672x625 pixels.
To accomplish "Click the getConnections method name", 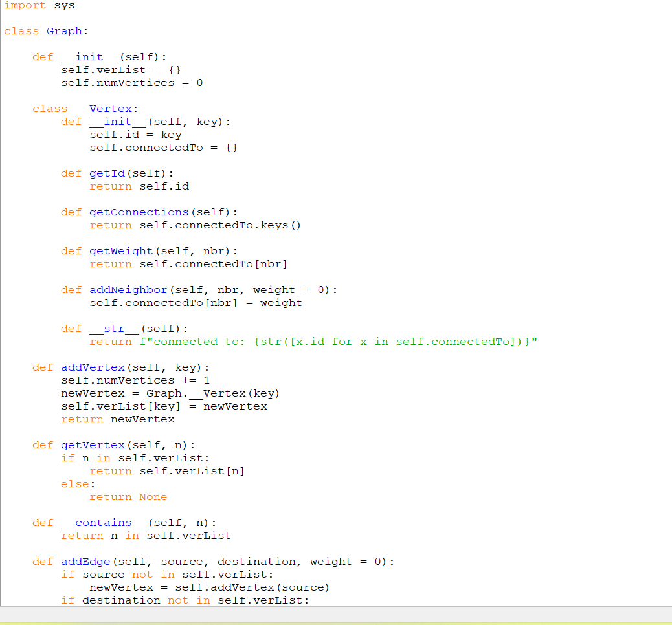I will 138,212.
